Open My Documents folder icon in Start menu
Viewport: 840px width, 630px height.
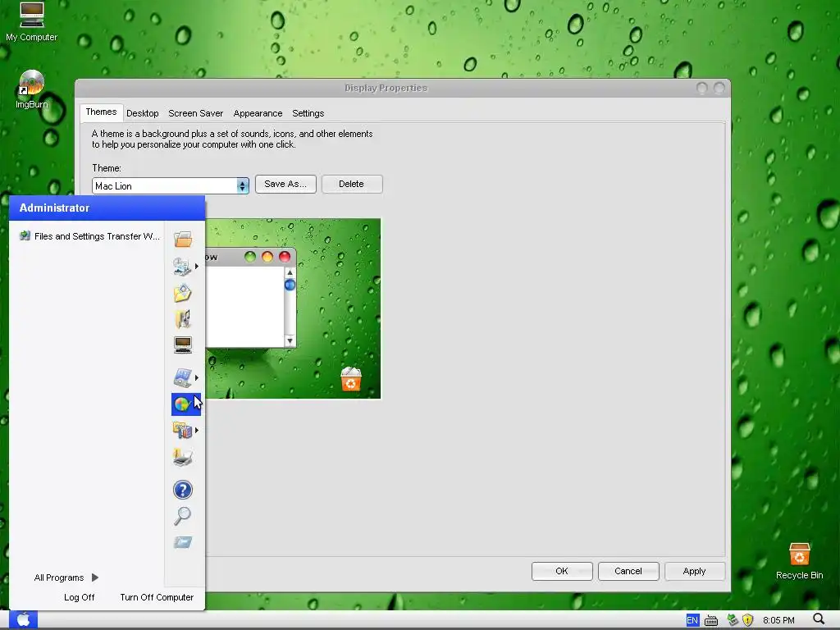click(183, 240)
